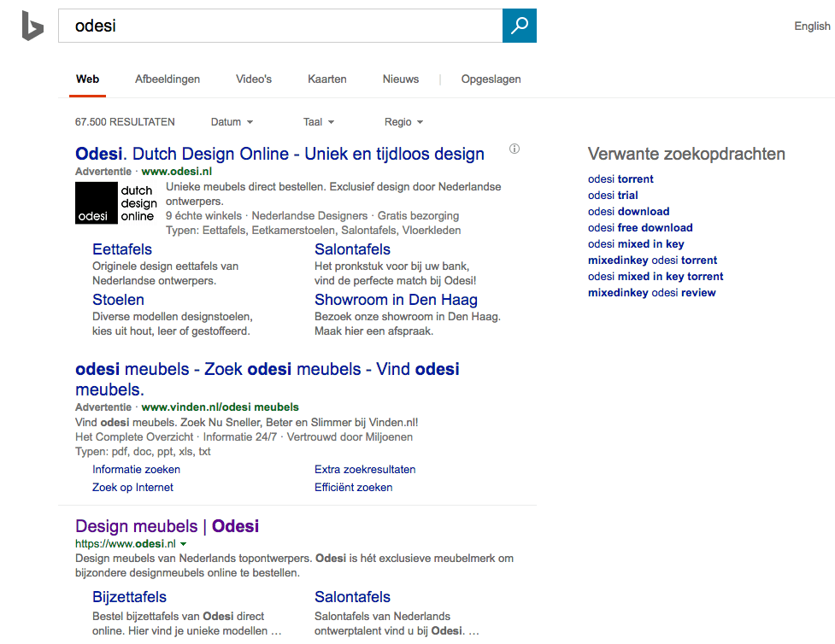Viewport: 835px width, 644px height.
Task: Switch language to English
Action: coord(810,26)
